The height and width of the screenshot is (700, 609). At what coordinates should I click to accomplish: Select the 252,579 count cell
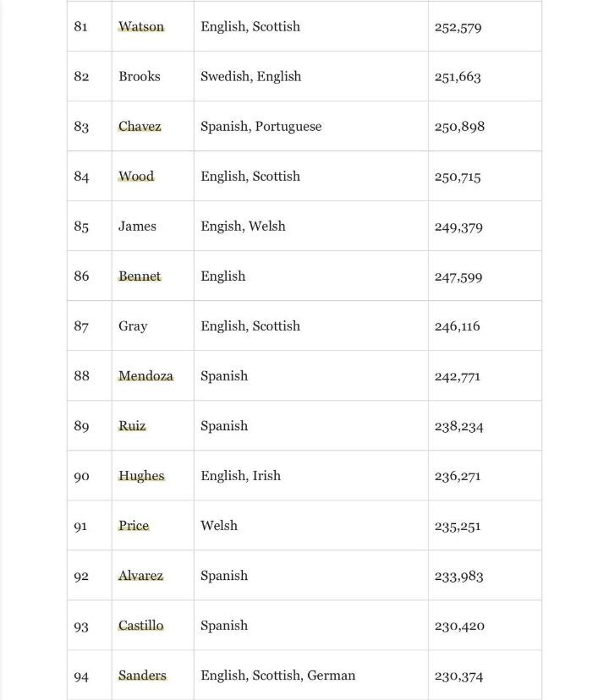click(458, 27)
